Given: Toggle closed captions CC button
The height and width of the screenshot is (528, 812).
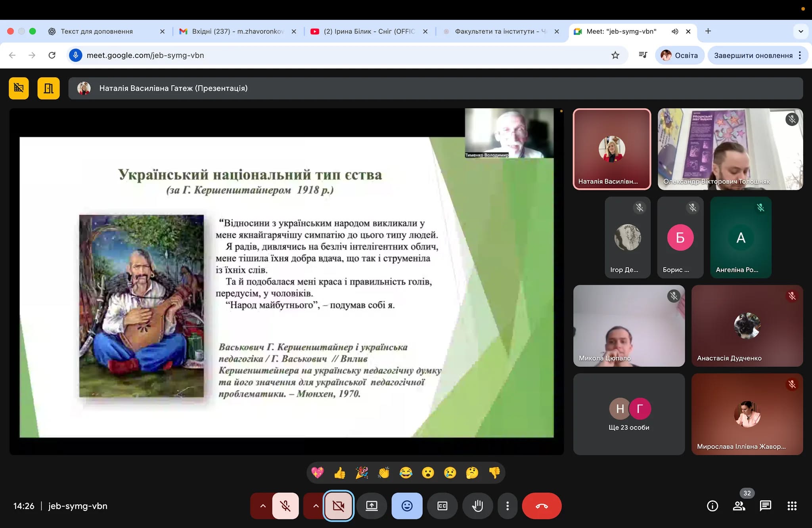Looking at the screenshot, I should [x=442, y=506].
